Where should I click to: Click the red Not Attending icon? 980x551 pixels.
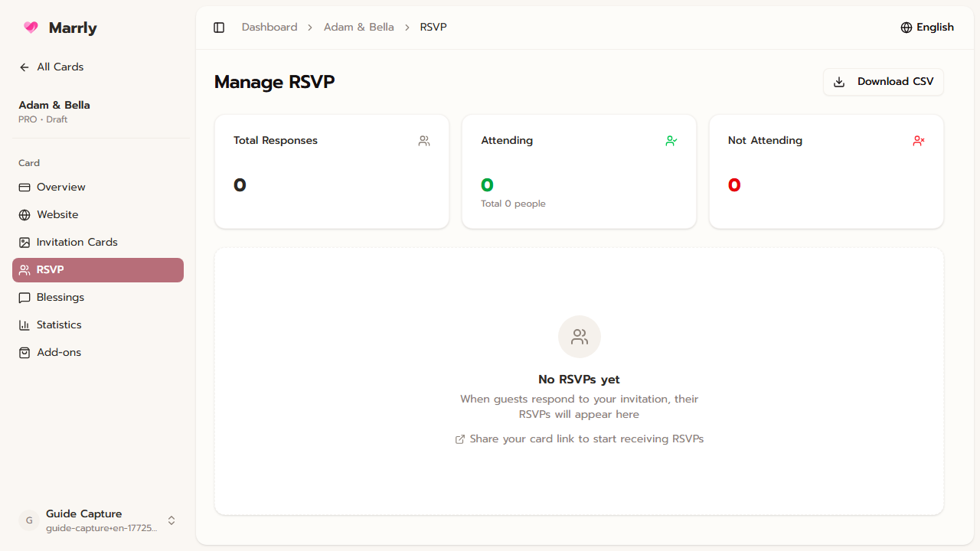tap(918, 141)
